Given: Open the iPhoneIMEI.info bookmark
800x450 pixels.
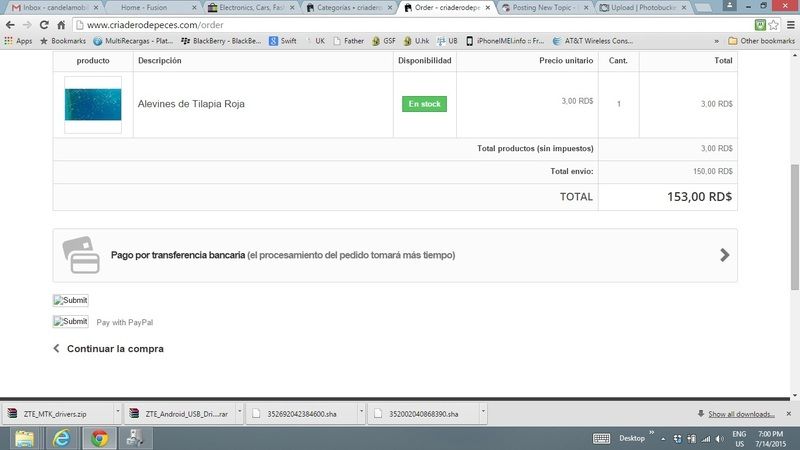Looking at the screenshot, I should 505,41.
